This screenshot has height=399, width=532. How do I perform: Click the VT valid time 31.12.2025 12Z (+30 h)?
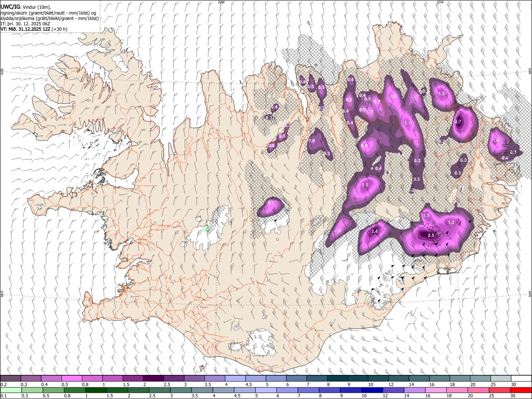pyautogui.click(x=34, y=29)
